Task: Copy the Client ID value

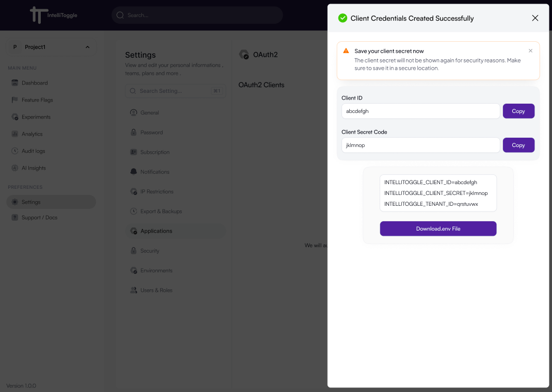Action: [x=518, y=111]
